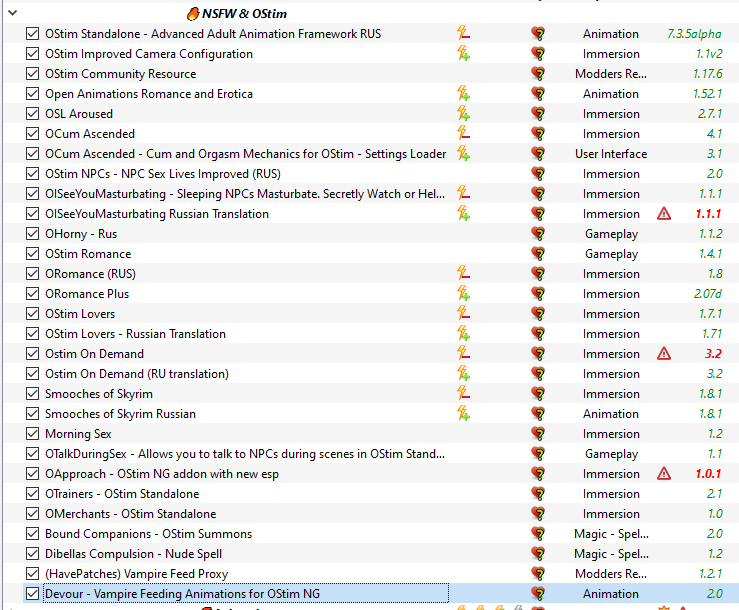Viewport: 739px width, 610px height.
Task: Select OStim Standalone mod row name
Action: (x=213, y=33)
